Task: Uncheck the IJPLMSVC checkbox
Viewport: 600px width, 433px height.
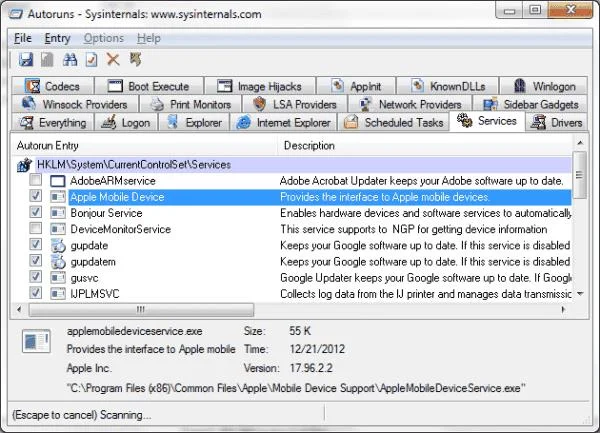Action: pyautogui.click(x=36, y=293)
